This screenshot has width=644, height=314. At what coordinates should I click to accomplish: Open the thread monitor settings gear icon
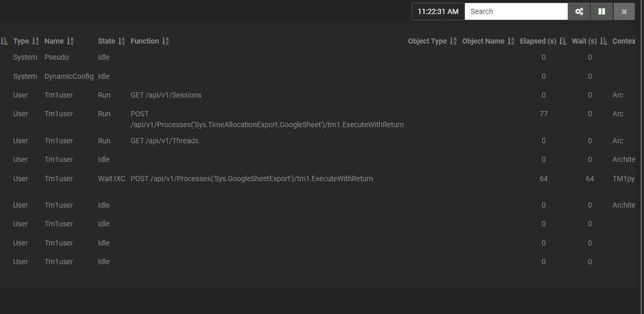point(579,11)
